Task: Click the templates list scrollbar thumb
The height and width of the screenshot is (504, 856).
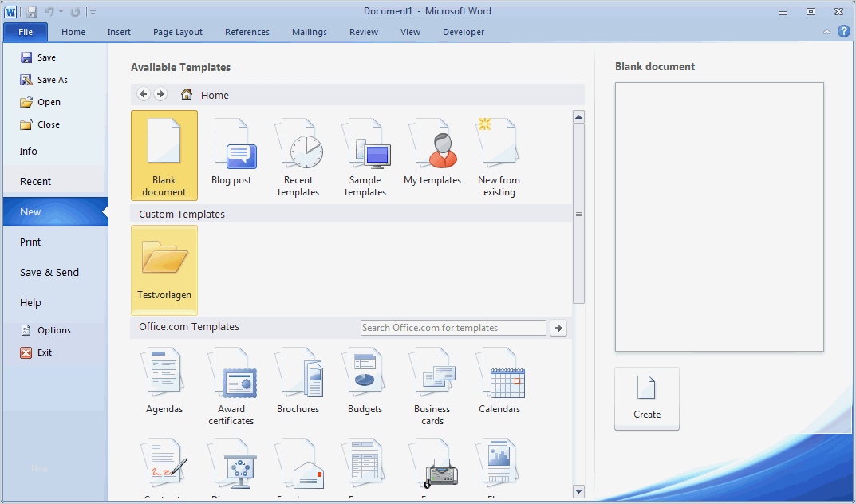Action: click(x=578, y=213)
